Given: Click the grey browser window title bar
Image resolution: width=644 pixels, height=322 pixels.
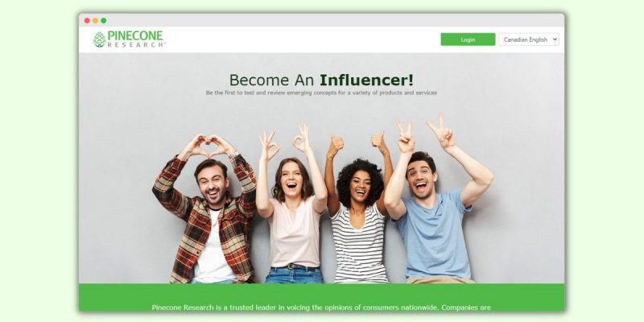Looking at the screenshot, I should tap(321, 21).
